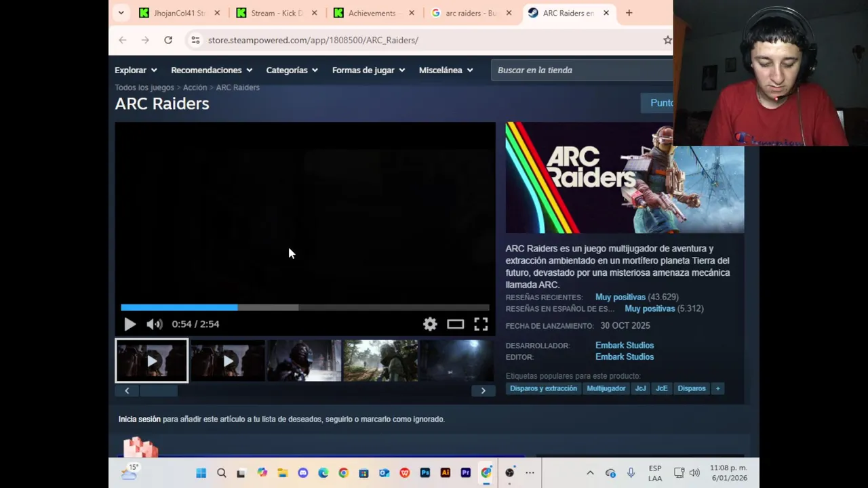Launch Outlook from taskbar
The height and width of the screenshot is (488, 868).
point(384,473)
